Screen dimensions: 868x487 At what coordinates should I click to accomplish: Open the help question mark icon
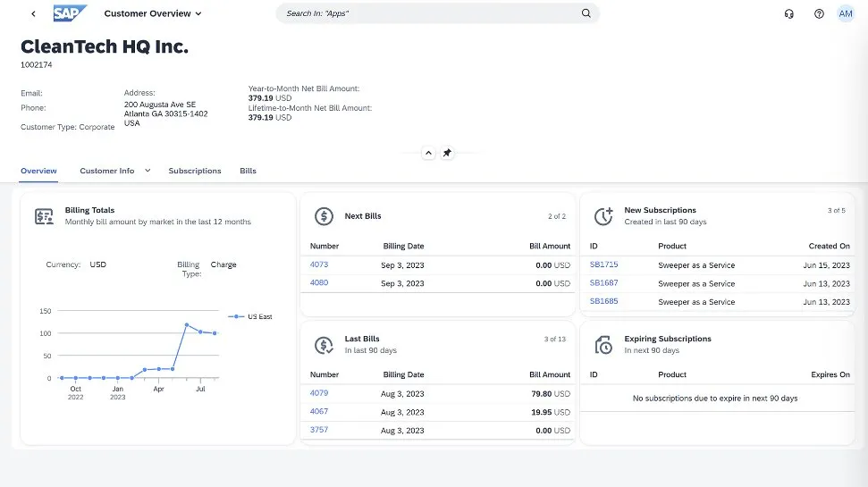[819, 13]
